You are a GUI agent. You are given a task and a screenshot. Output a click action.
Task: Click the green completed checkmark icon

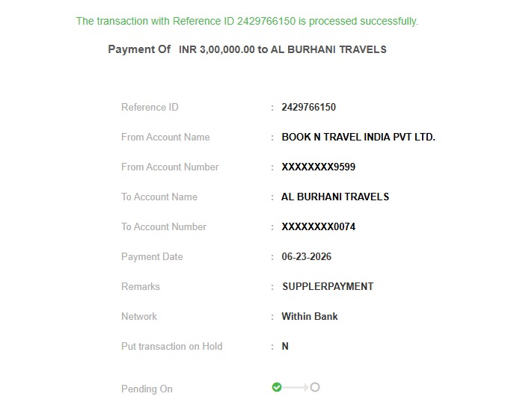point(277,387)
